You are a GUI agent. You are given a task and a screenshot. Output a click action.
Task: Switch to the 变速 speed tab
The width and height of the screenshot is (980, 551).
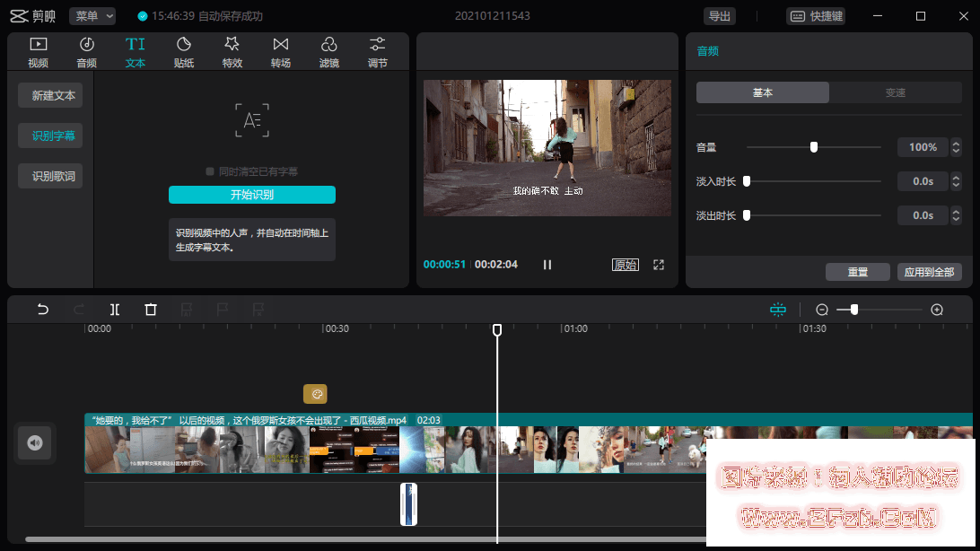pyautogui.click(x=895, y=92)
